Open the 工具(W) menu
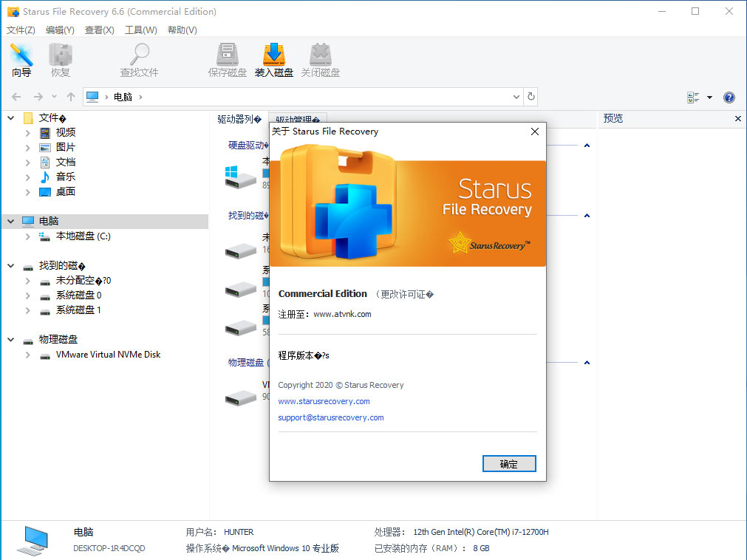Viewport: 747px width, 560px height. tap(141, 30)
